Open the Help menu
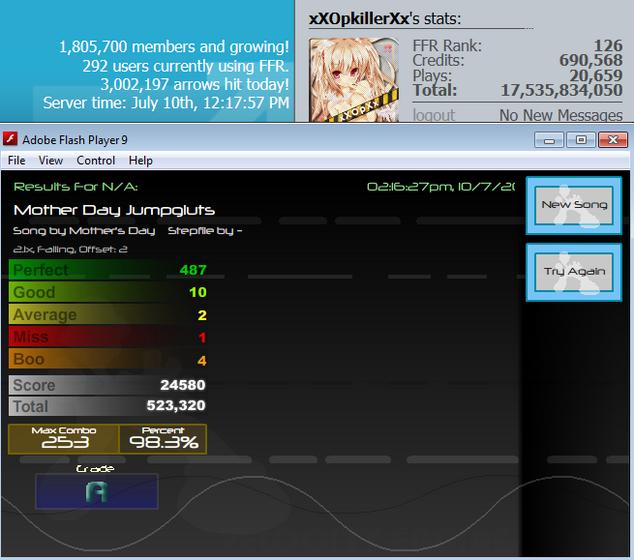Image resolution: width=634 pixels, height=560 pixels. point(140,161)
